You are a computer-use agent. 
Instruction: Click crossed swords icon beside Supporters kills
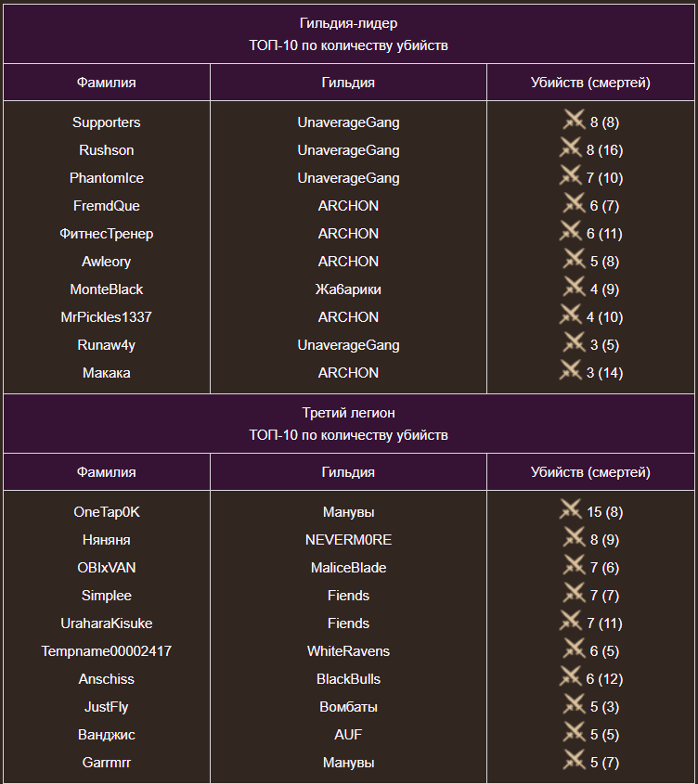coord(574,120)
